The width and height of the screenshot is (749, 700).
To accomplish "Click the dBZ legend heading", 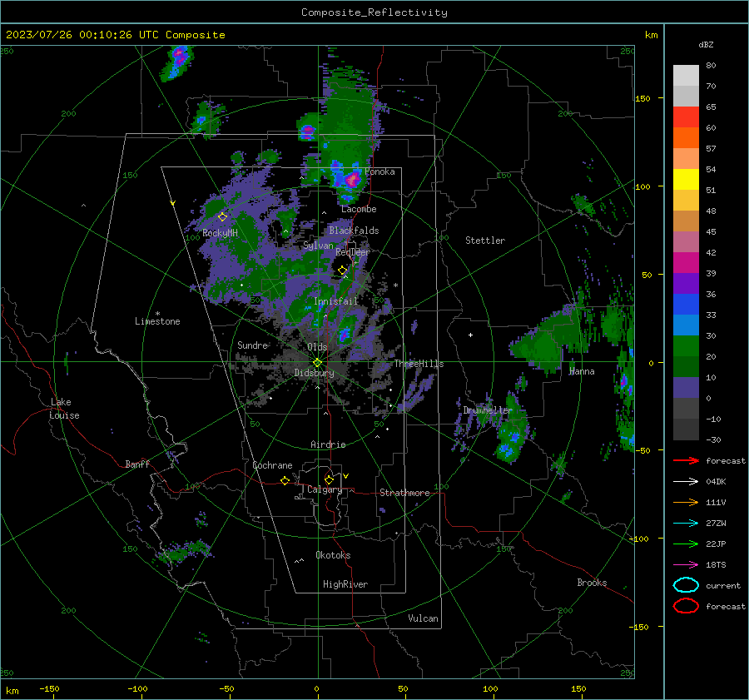I will pyautogui.click(x=706, y=44).
